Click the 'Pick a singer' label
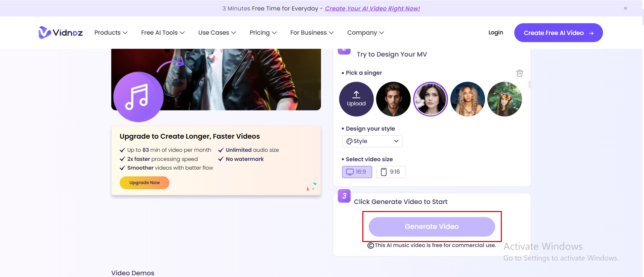 364,73
